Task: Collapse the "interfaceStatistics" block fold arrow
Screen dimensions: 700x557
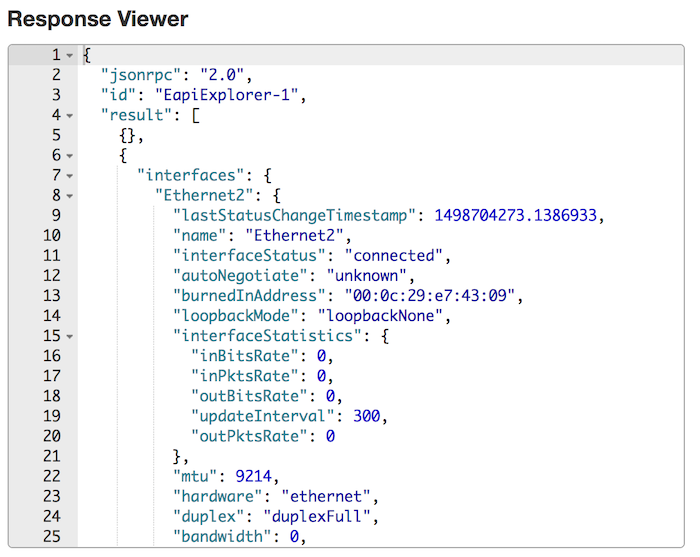Action: 70,336
